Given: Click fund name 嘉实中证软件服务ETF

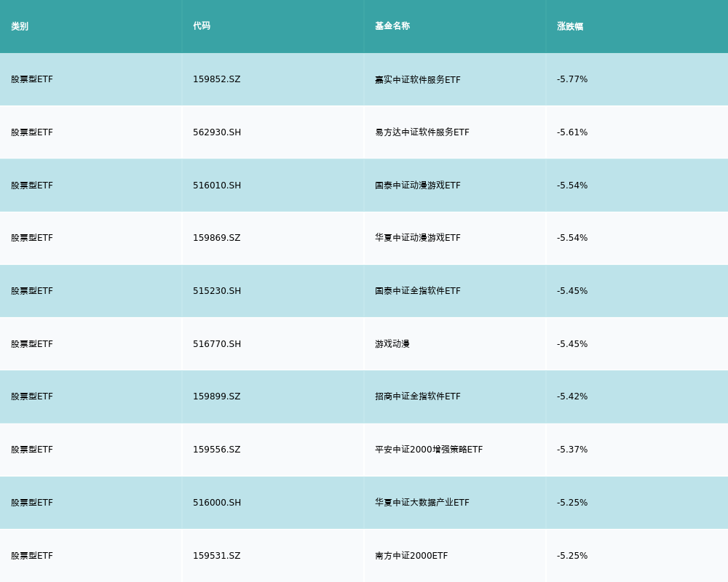Looking at the screenshot, I should click(418, 80).
